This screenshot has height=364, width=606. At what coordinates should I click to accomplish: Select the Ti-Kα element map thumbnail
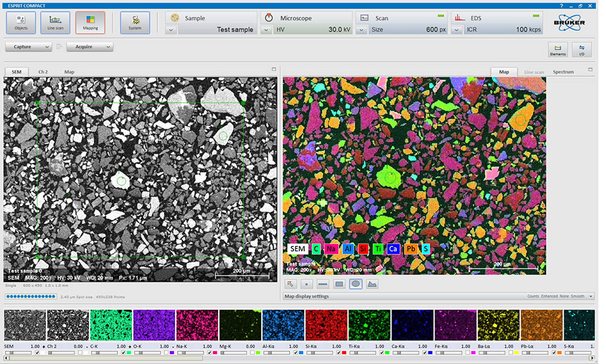[369, 325]
